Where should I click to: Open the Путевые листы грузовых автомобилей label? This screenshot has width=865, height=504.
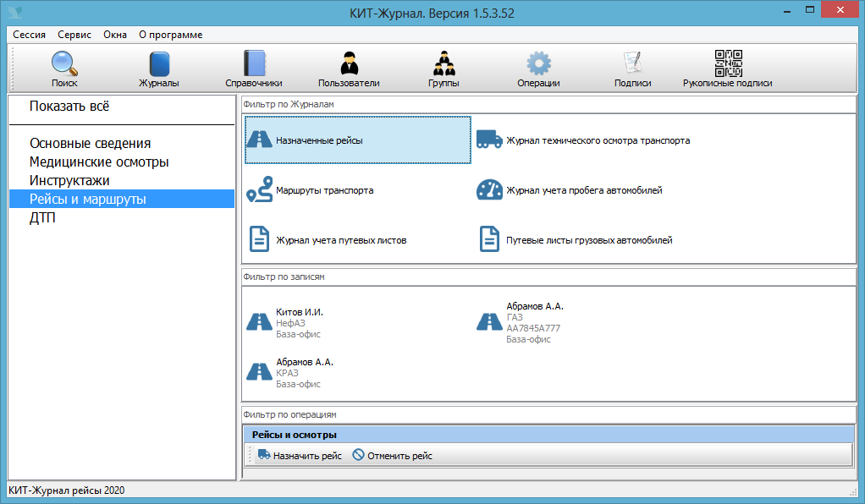[589, 240]
